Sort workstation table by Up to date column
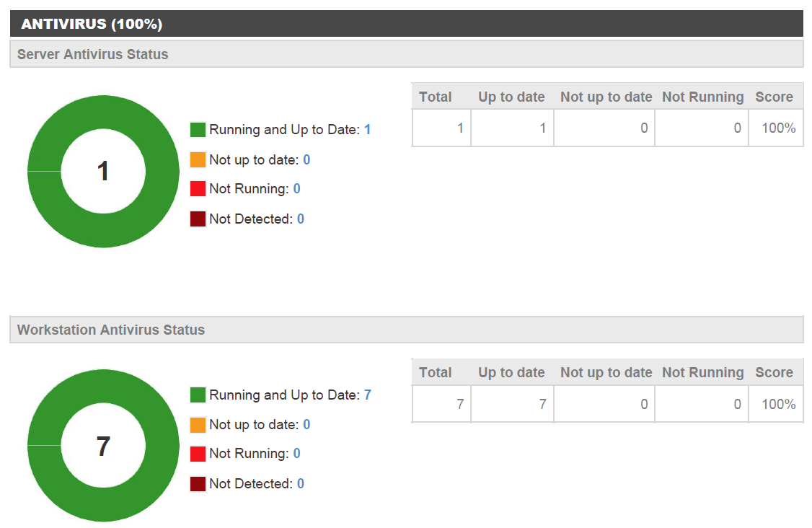 [x=511, y=372]
